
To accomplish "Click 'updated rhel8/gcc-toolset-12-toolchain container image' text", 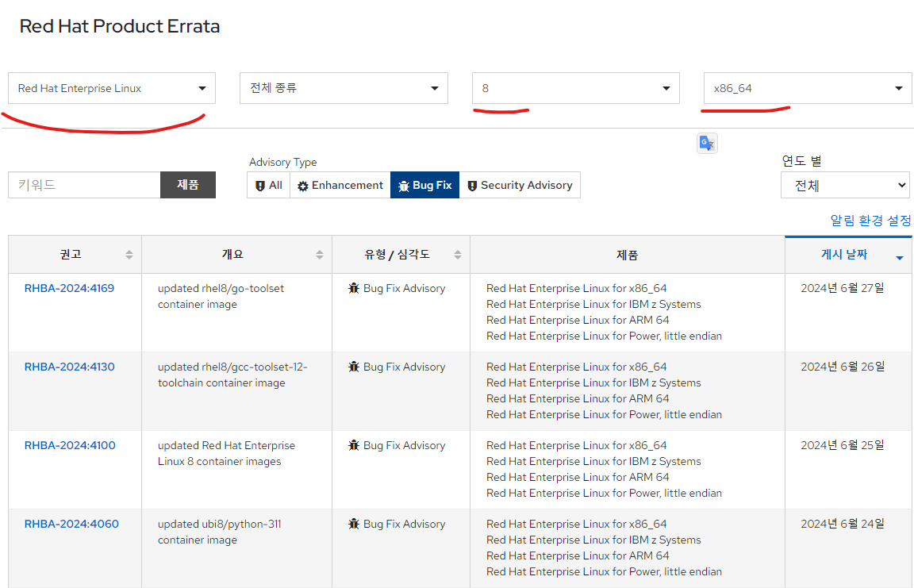I will 232,375.
